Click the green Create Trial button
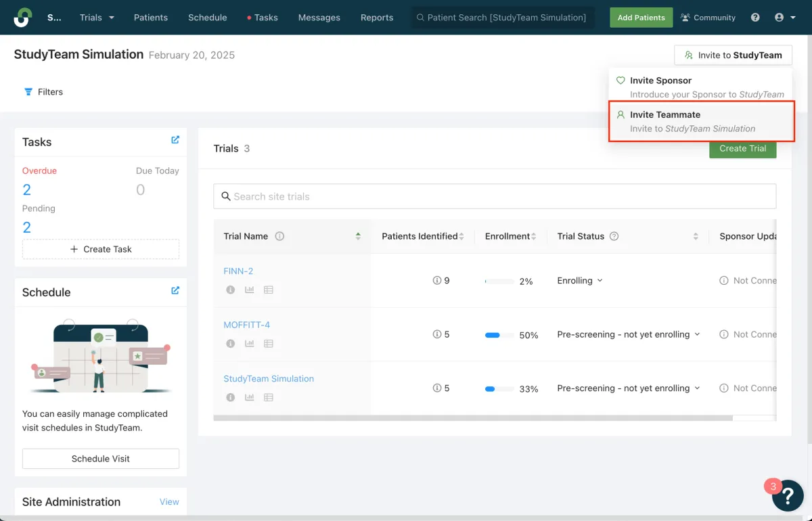 click(x=742, y=148)
